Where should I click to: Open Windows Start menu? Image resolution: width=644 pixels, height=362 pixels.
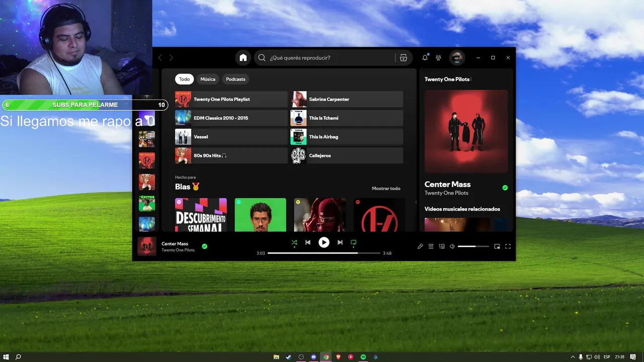(6, 357)
